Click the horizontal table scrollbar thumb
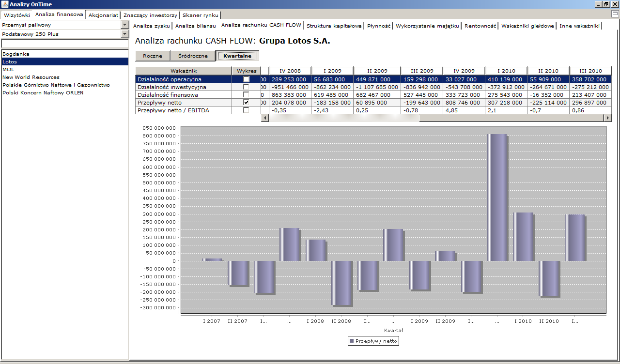This screenshot has height=364, width=620. pos(511,118)
